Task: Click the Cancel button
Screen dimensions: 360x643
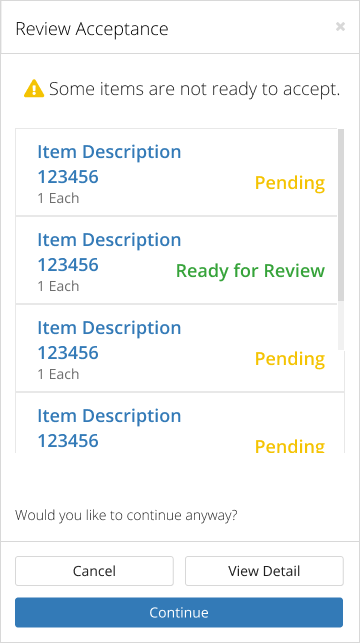Action: coord(94,571)
